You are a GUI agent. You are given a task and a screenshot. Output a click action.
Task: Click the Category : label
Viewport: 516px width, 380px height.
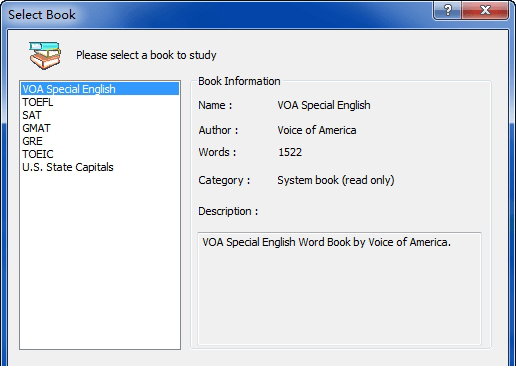(x=224, y=180)
